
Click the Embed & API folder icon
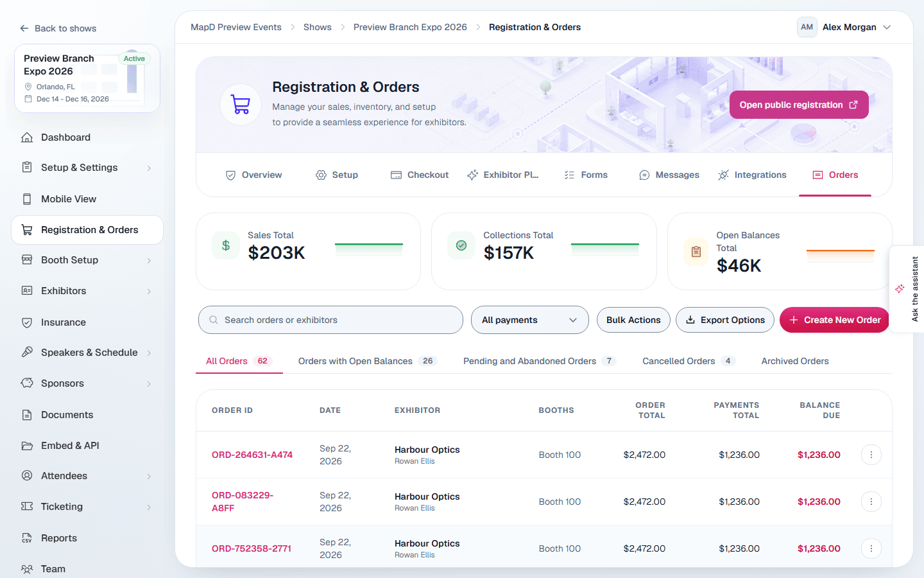click(x=27, y=446)
